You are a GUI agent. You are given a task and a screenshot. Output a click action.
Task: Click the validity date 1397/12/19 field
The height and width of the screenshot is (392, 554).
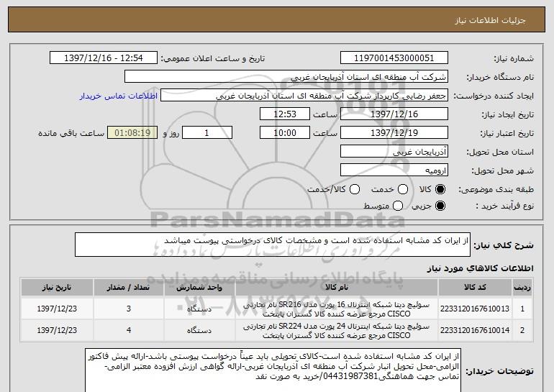pos(394,133)
